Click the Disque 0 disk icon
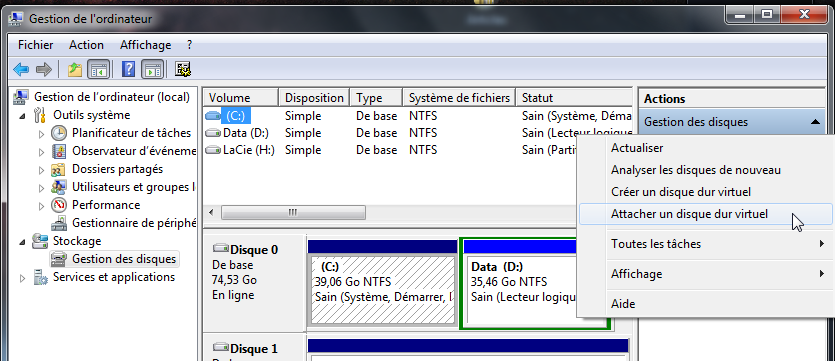 (x=220, y=249)
